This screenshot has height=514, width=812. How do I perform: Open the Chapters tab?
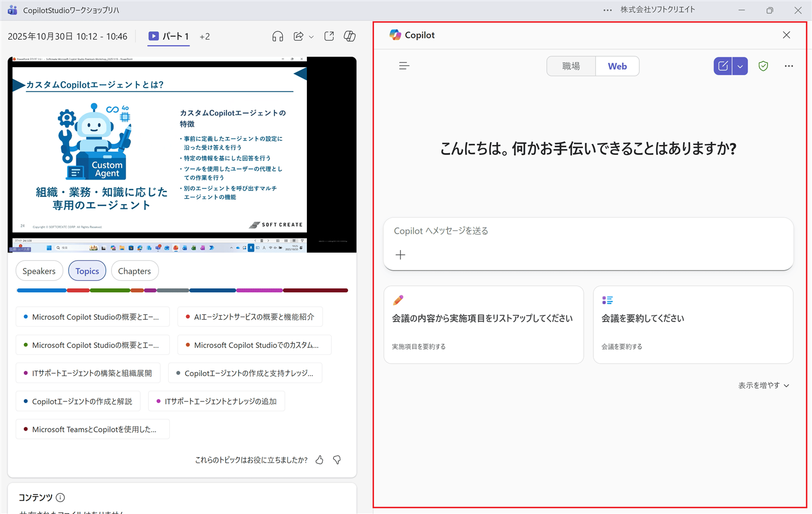coord(134,271)
